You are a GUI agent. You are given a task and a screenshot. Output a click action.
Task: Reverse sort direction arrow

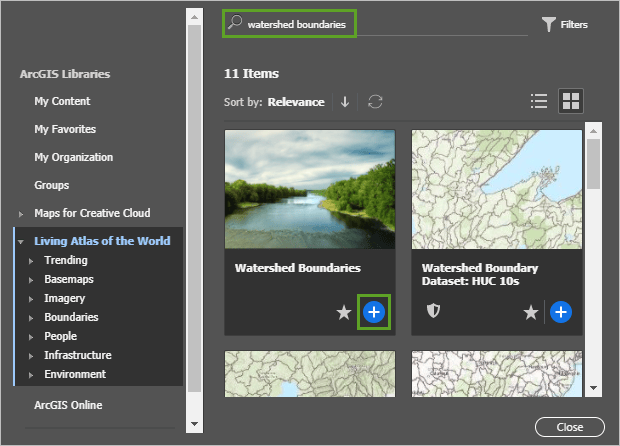pyautogui.click(x=345, y=102)
